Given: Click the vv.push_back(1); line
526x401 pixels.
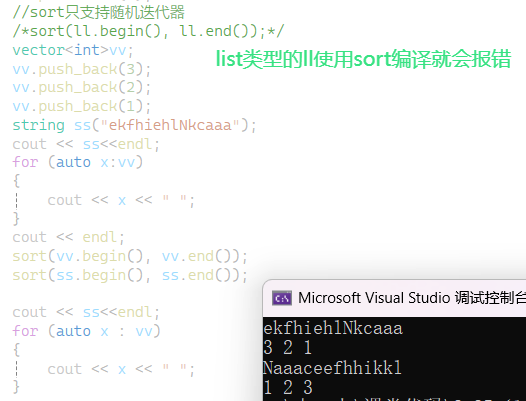Looking at the screenshot, I should (82, 106).
